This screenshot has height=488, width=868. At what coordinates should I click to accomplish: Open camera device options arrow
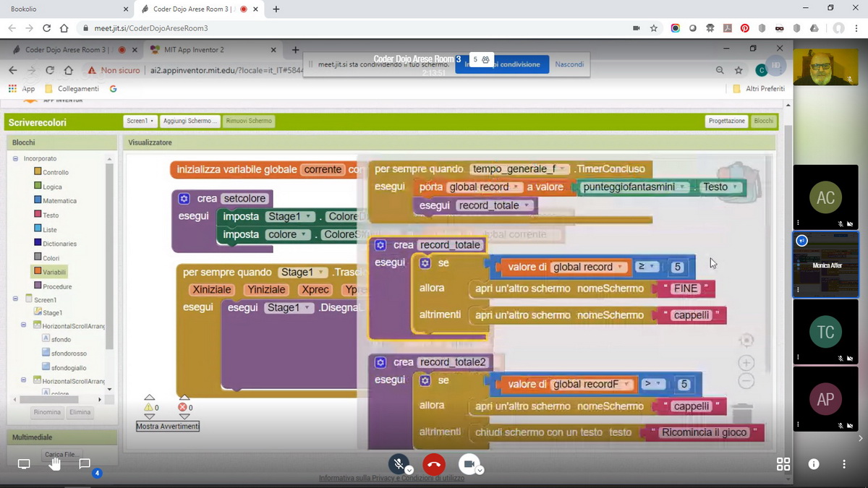[480, 470]
